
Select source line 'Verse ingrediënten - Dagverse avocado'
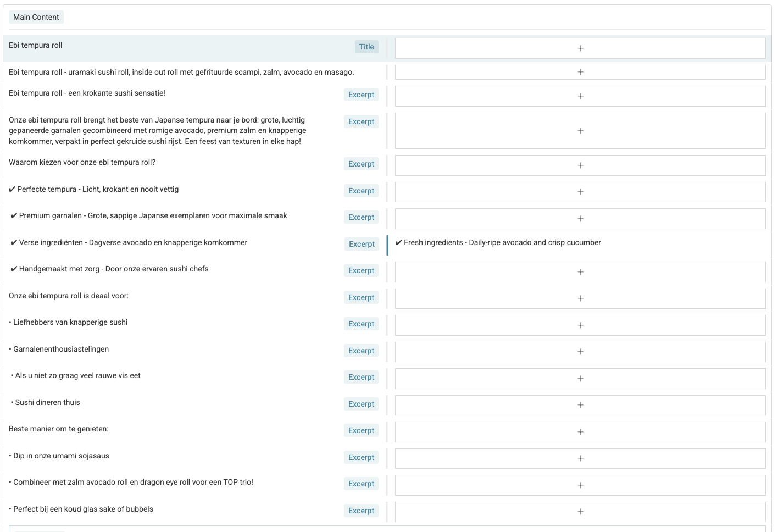tap(129, 242)
